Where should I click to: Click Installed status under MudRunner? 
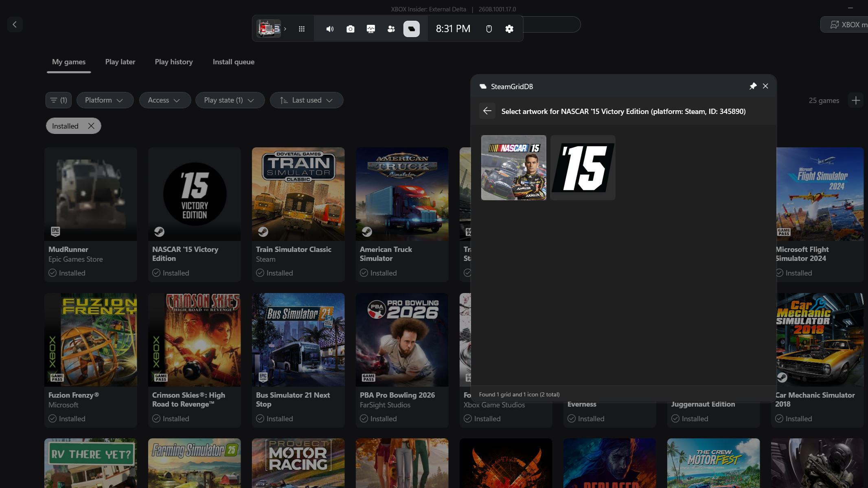[67, 273]
